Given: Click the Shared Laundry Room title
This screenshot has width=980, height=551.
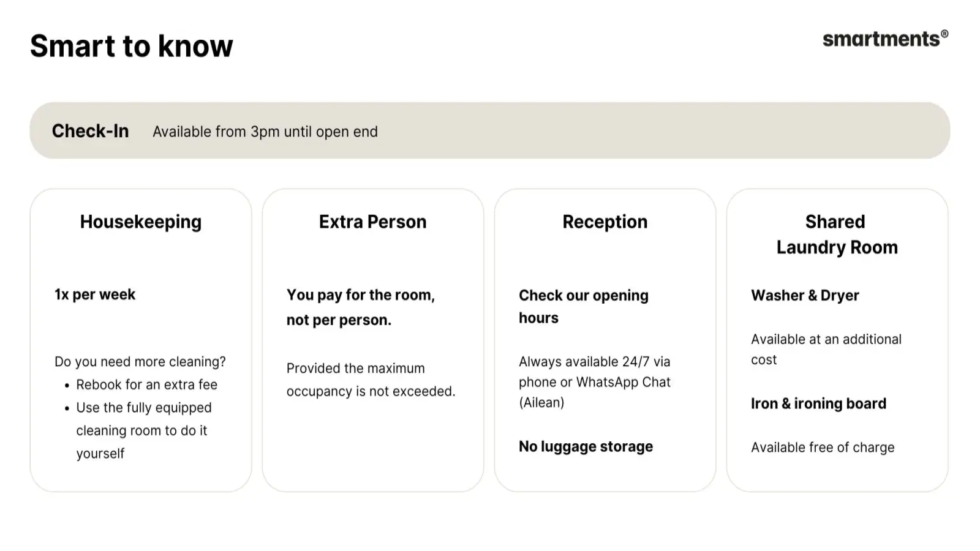Looking at the screenshot, I should coord(837,234).
